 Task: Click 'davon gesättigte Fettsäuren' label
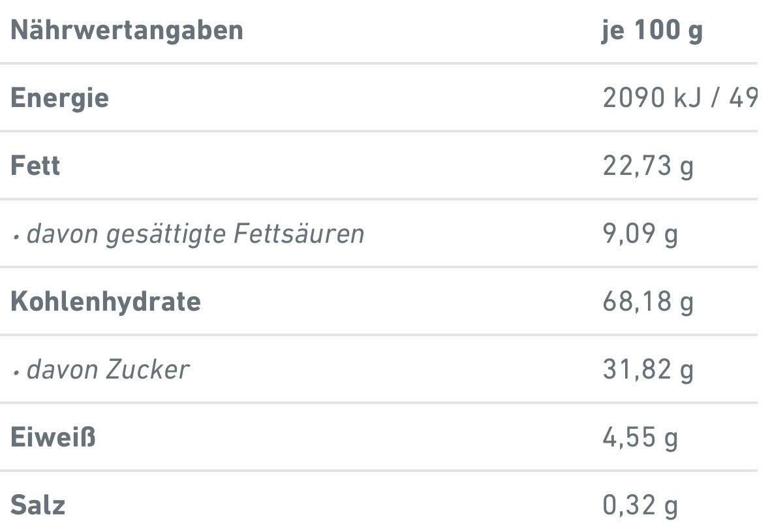pyautogui.click(x=195, y=234)
